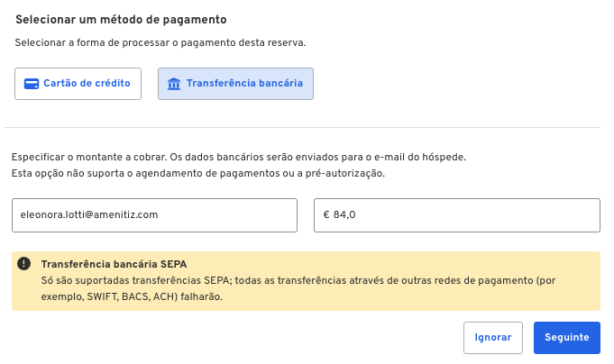Click the line about pré-autorização not supported
Screen dimensions: 614x364
coord(198,173)
